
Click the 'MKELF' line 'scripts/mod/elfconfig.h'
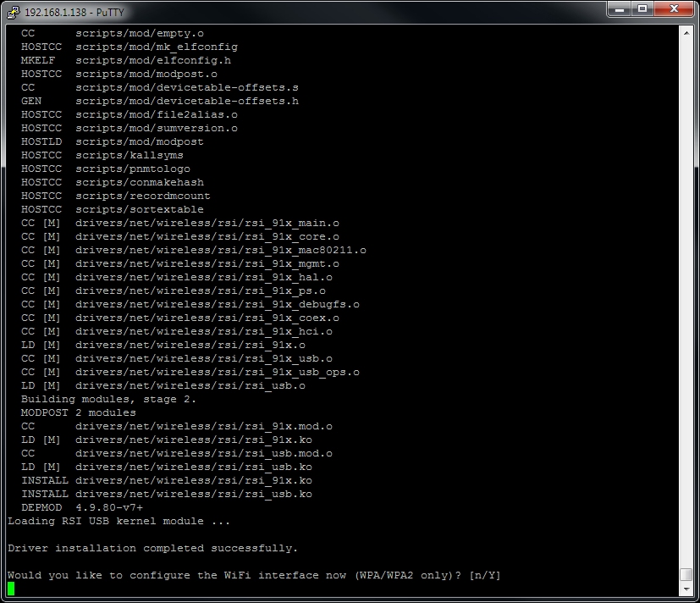point(126,60)
